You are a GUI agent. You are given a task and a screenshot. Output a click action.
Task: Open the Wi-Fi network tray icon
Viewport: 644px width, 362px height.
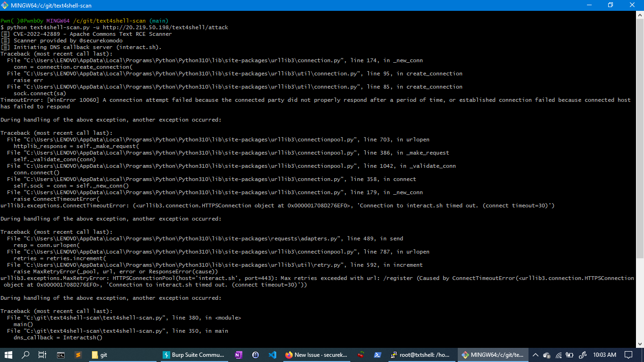click(x=559, y=355)
